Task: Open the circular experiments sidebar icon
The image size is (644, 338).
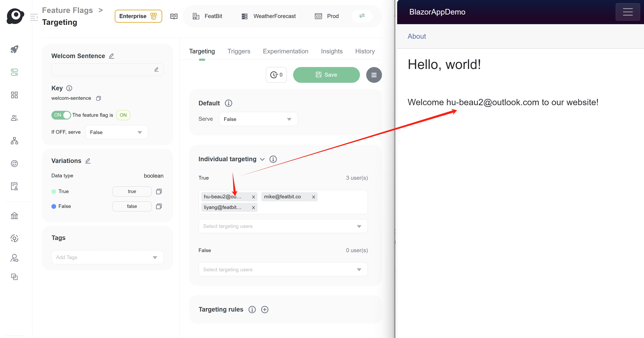Action: 14,163
